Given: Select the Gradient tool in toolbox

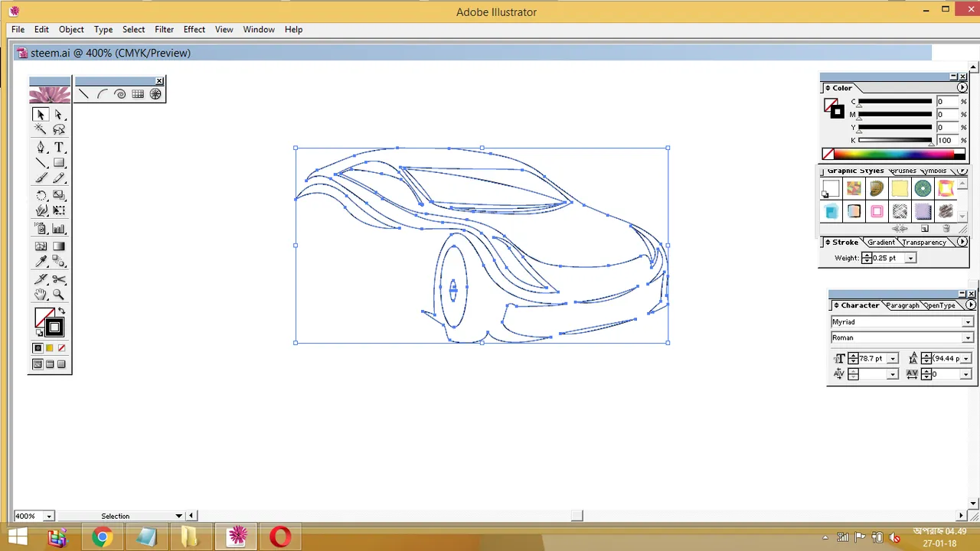Looking at the screenshot, I should coord(59,246).
